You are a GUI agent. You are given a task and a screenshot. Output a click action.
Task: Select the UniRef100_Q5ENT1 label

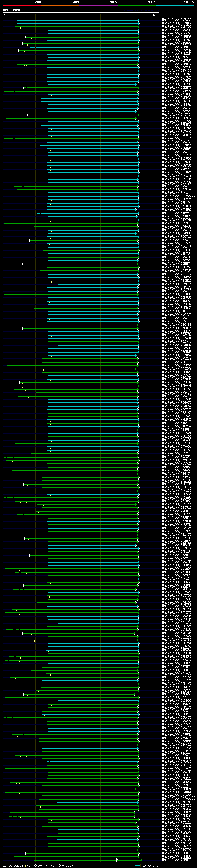(x=176, y=47)
